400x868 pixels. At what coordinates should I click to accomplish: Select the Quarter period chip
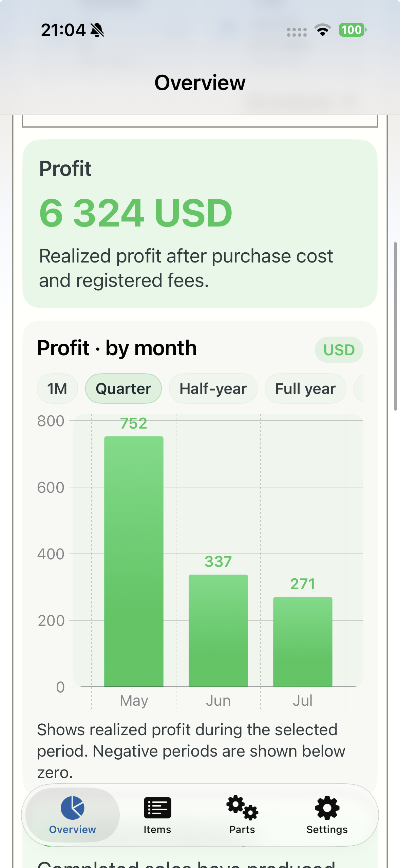(x=123, y=388)
